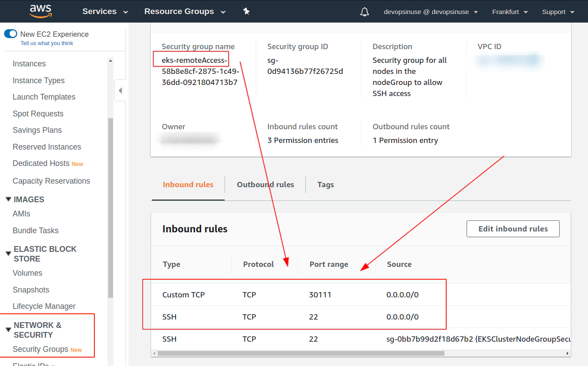Open the Services dropdown menu
The image size is (588, 366).
105,12
